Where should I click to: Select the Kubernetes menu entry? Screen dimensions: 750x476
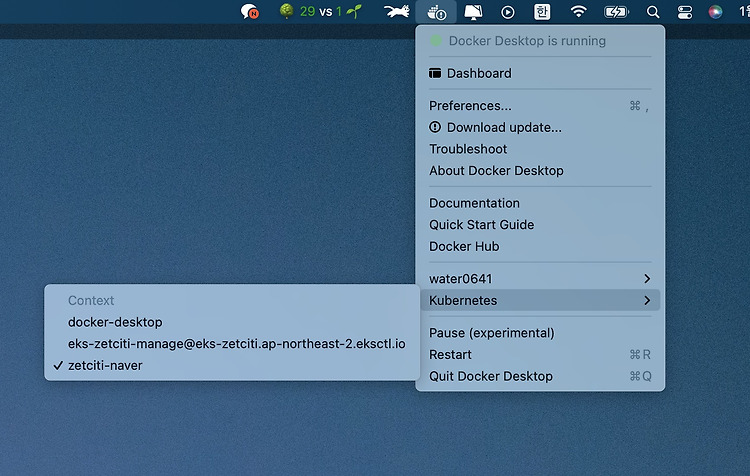click(540, 300)
